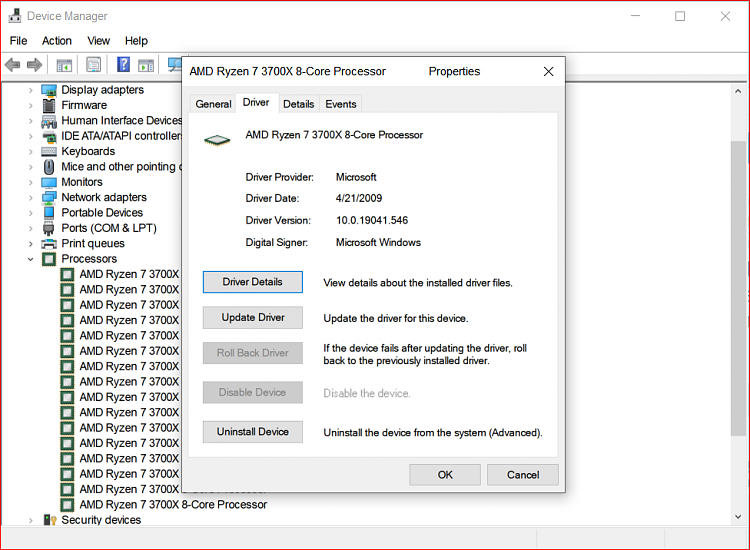750x550 pixels.
Task: Click the processor chip icon in Properties dialog
Action: tap(217, 140)
